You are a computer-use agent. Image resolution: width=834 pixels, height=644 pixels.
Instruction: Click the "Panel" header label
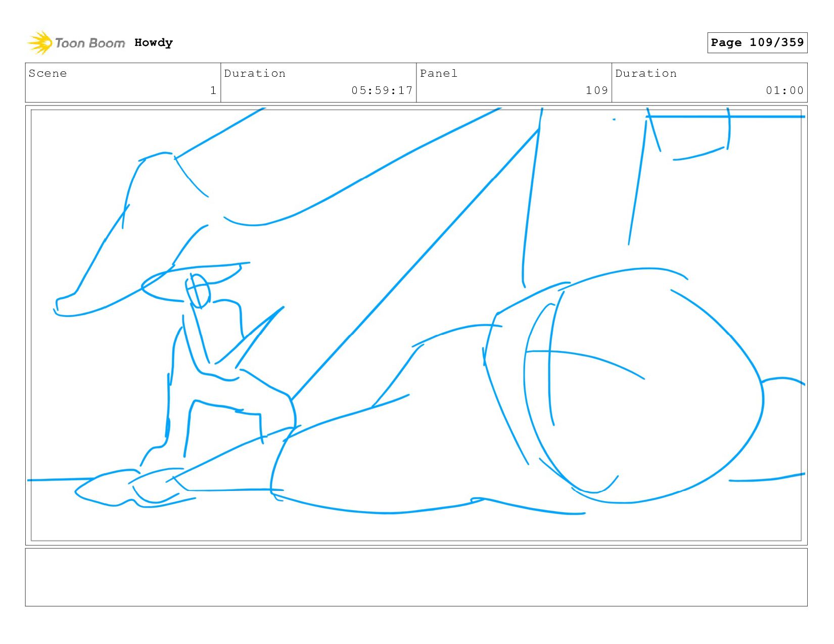(x=439, y=73)
